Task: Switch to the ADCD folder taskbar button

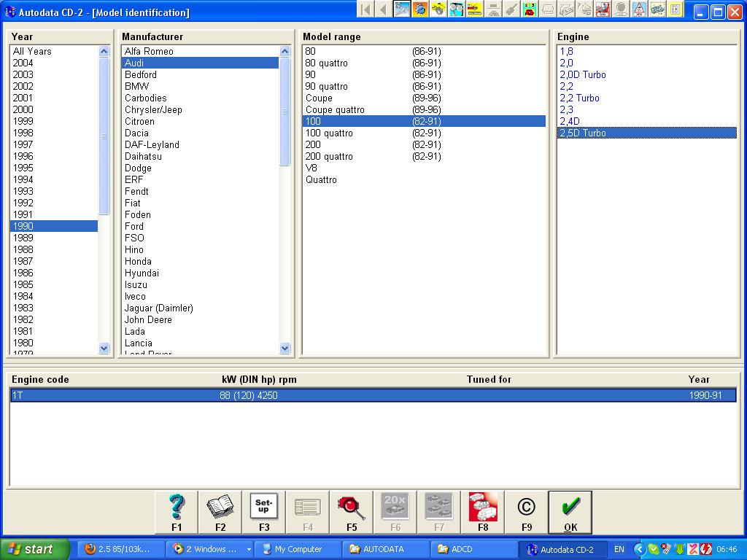Action: click(x=474, y=549)
